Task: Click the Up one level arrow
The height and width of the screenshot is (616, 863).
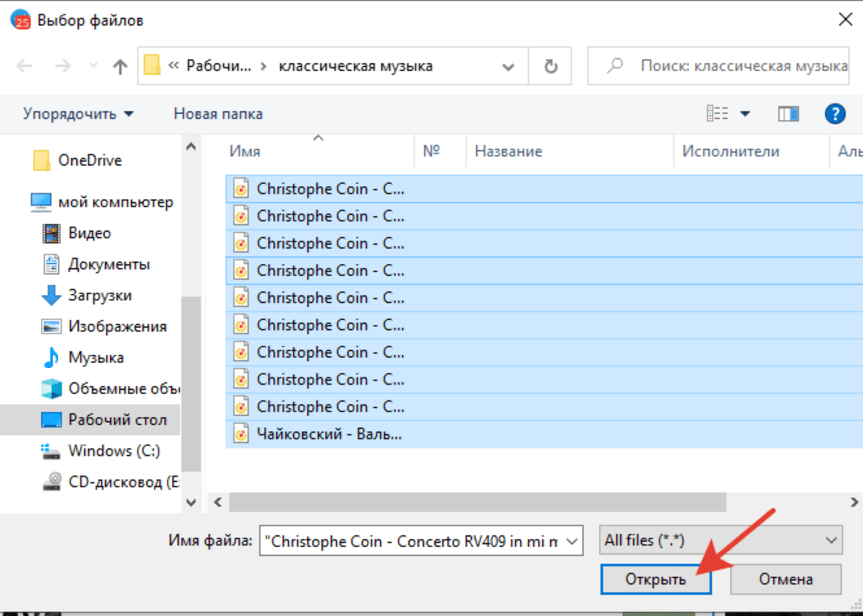Action: (x=120, y=67)
